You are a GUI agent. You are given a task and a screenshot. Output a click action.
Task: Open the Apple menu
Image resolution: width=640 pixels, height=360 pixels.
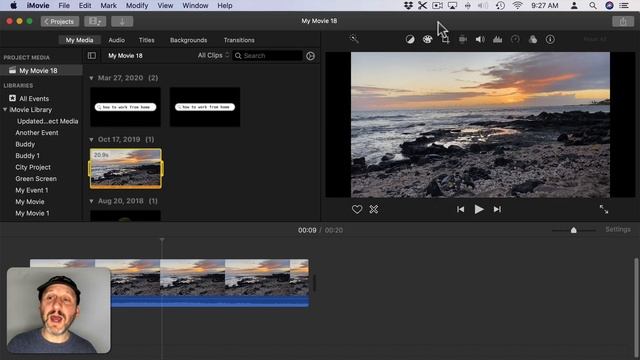pos(13,5)
